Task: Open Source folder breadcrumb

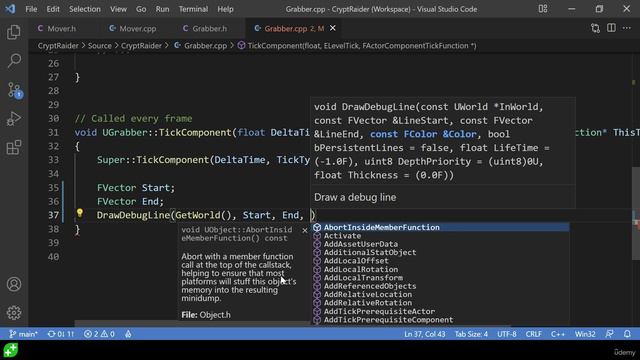Action: tap(100, 46)
